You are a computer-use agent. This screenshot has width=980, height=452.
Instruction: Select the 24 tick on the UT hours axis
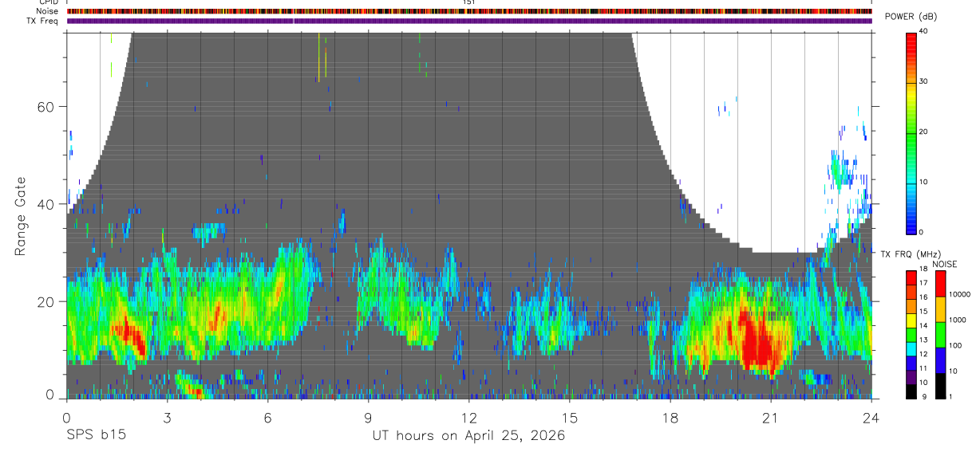coord(871,417)
